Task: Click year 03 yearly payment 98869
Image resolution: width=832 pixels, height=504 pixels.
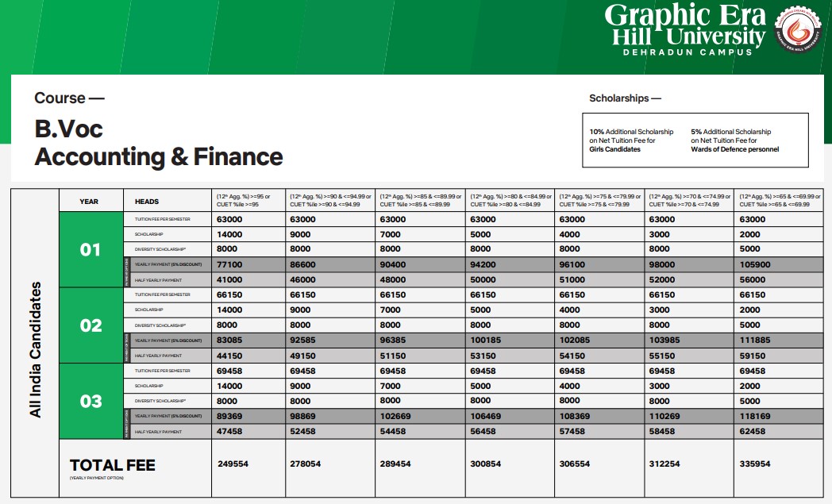Action: click(x=302, y=417)
